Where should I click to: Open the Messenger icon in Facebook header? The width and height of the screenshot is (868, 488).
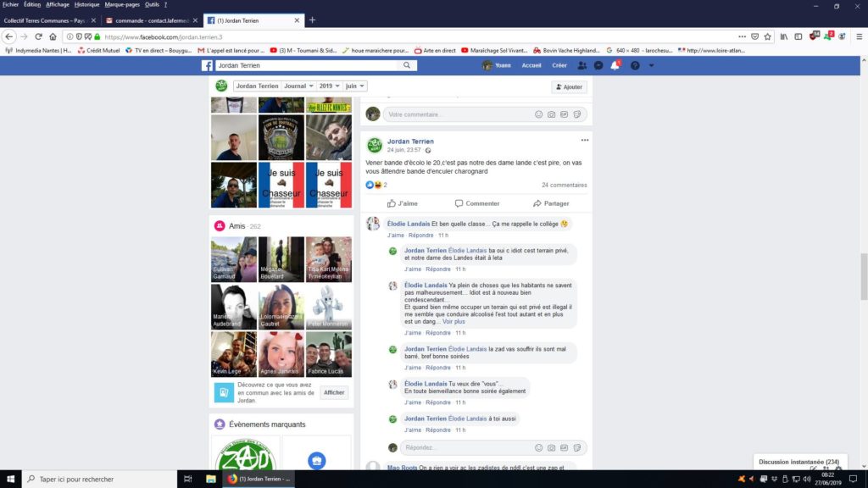598,65
